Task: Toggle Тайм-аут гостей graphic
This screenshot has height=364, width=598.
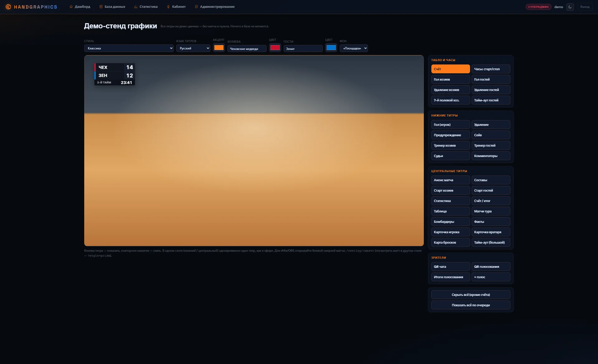Action: tap(491, 100)
